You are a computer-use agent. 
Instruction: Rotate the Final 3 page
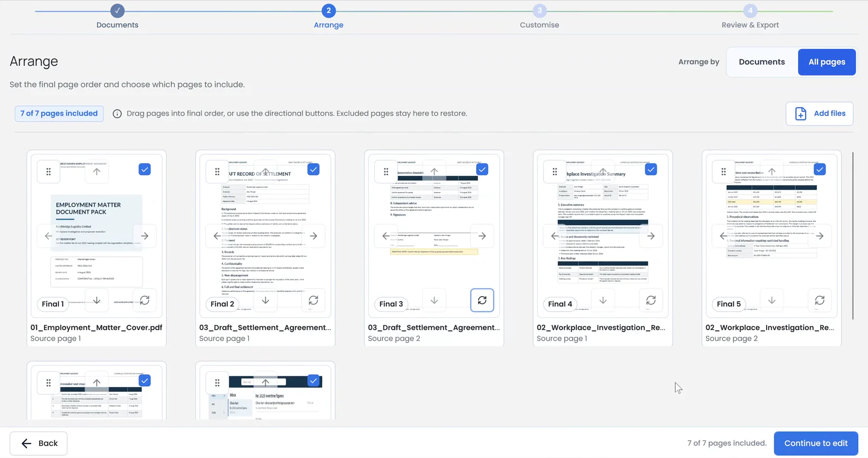coord(482,300)
